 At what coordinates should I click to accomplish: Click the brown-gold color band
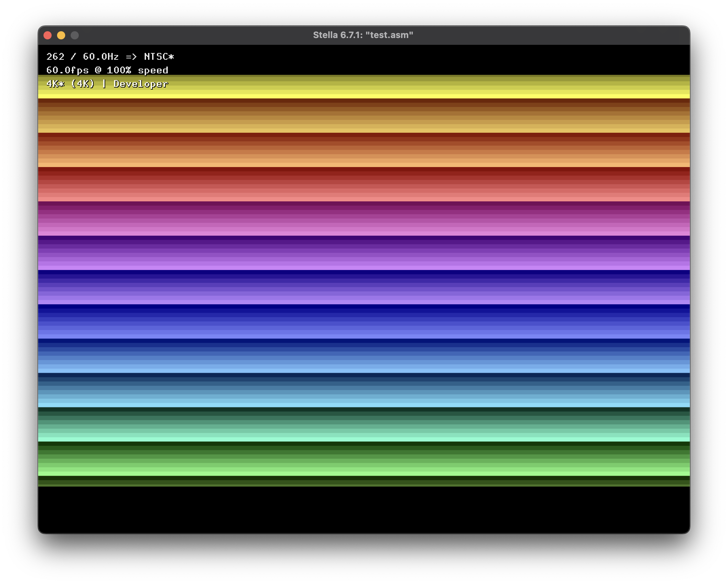[364, 115]
